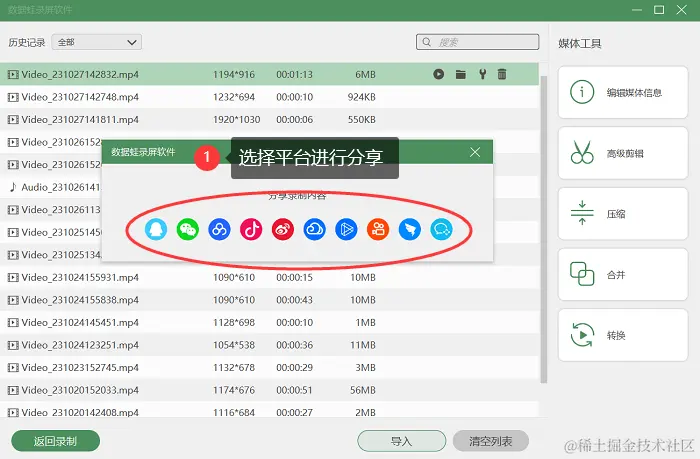Select the Video_2310251 row beside the QQ share icon
This screenshot has height=459, width=700.
[51, 232]
